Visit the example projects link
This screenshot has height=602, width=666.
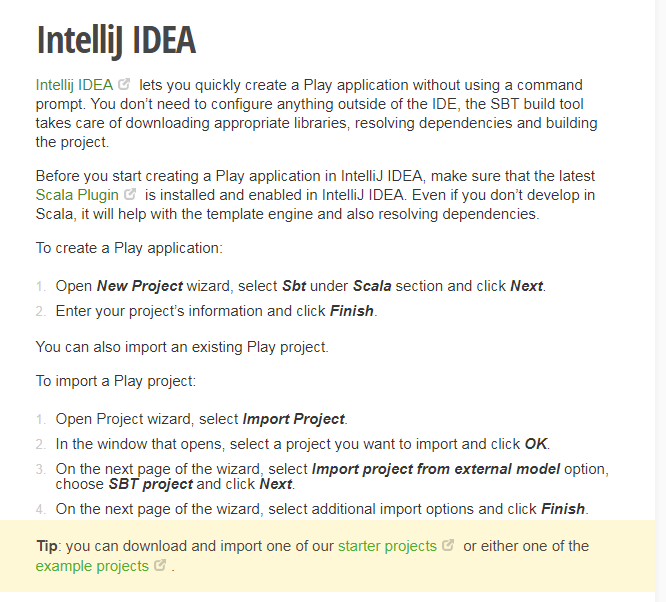[x=91, y=566]
